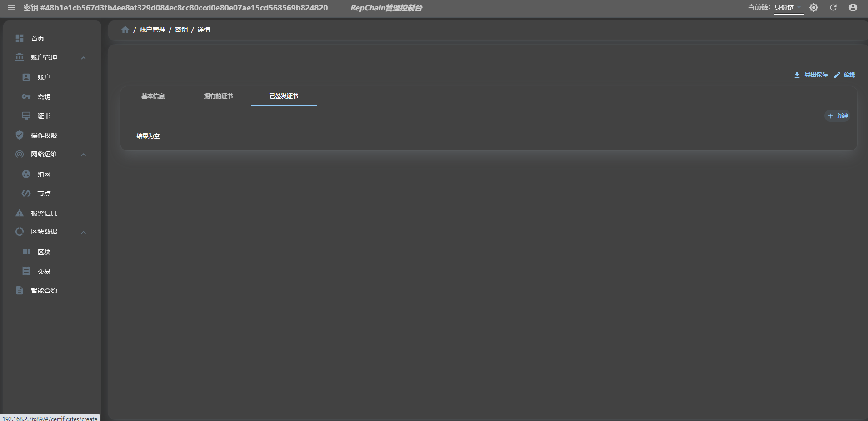The image size is (868, 421).
Task: Click the 导出保存 button label
Action: point(816,75)
